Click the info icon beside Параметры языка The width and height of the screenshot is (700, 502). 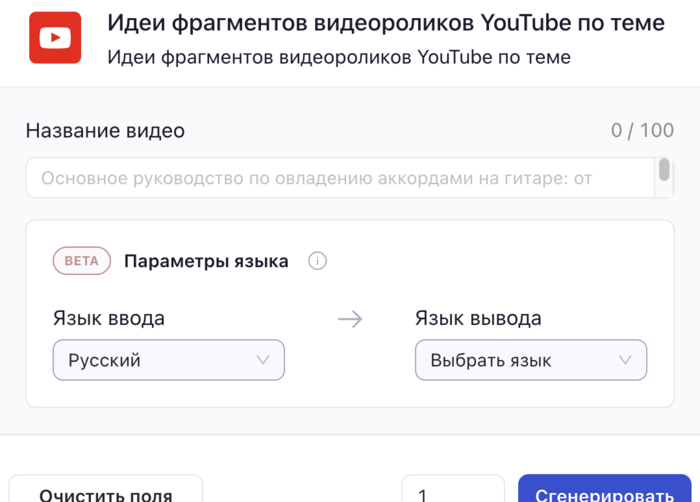coord(318,261)
